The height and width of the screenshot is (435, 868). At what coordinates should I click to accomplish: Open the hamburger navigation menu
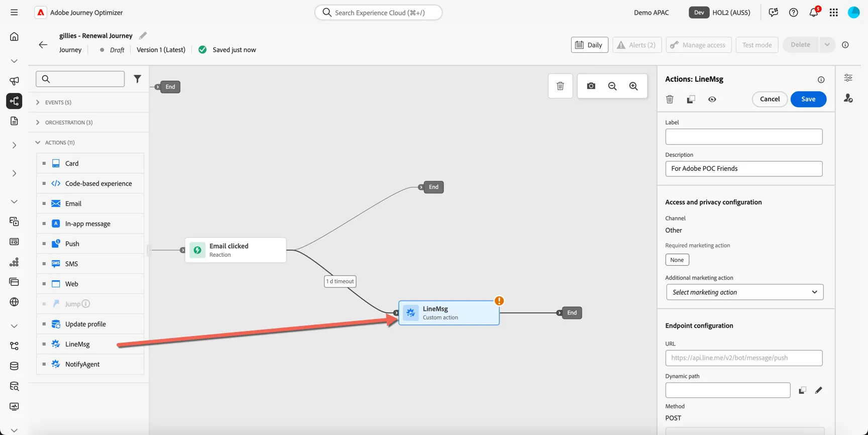point(14,13)
